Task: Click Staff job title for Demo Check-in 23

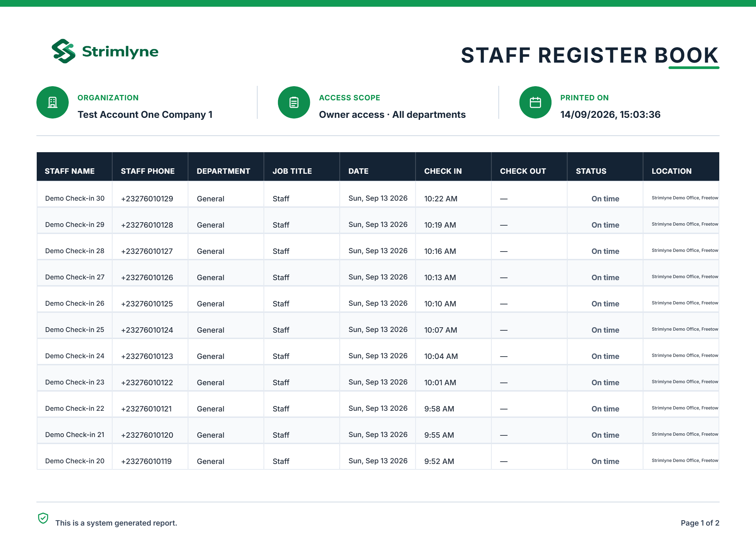Action: pyautogui.click(x=281, y=382)
